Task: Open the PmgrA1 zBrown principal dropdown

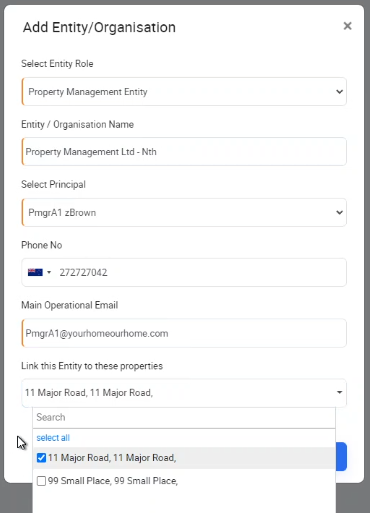Action: click(184, 212)
